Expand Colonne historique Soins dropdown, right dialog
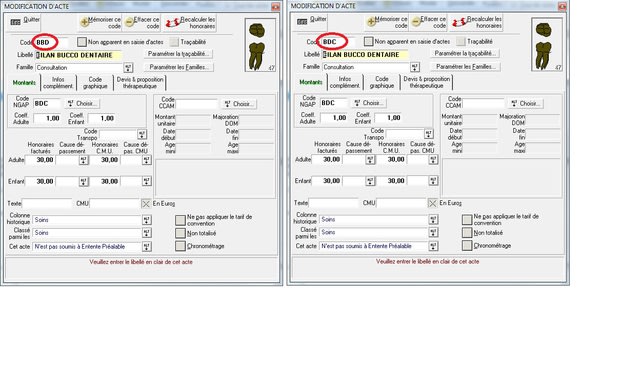Screen dimensions: 640x386 433,220
